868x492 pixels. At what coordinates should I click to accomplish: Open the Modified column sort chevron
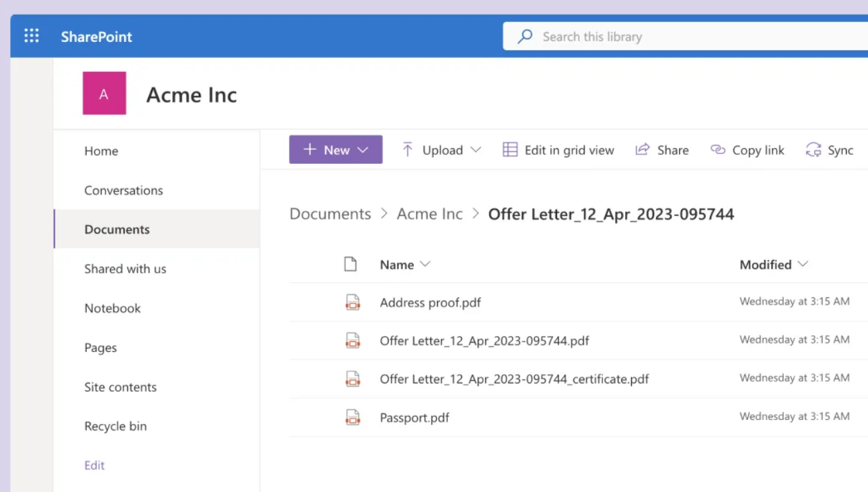point(803,265)
